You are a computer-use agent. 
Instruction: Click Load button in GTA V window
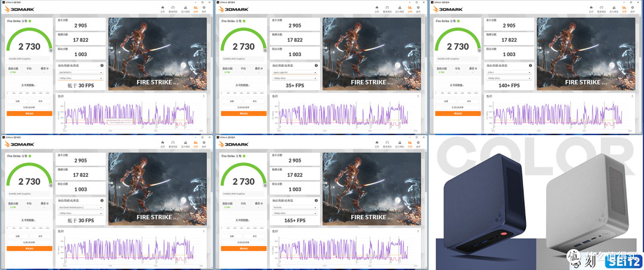tap(447, 101)
